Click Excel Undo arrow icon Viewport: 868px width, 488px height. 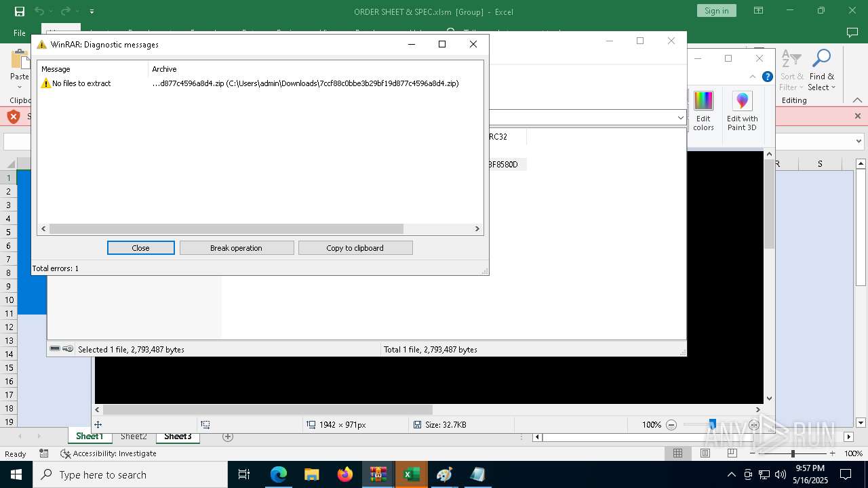tap(39, 11)
